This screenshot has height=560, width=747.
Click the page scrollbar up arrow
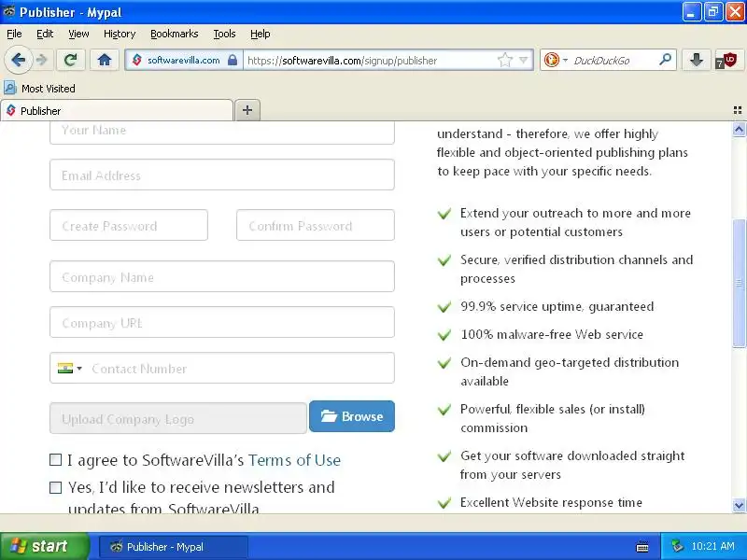739,129
